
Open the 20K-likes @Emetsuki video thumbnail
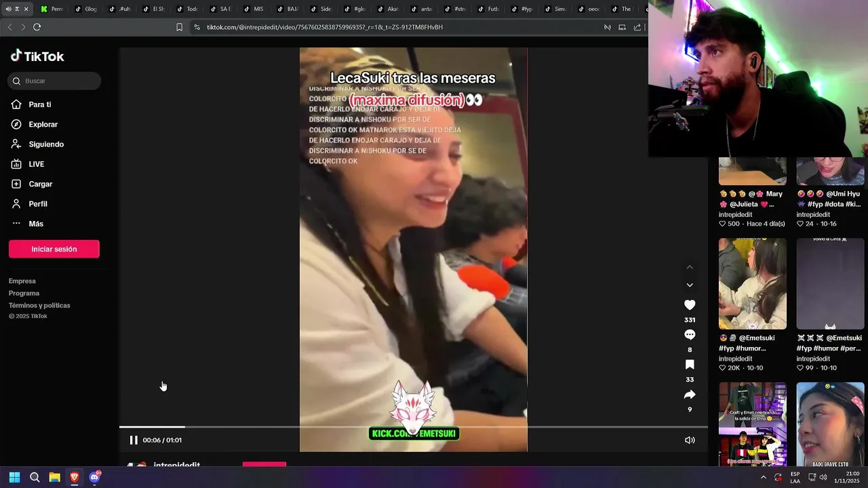(x=753, y=283)
